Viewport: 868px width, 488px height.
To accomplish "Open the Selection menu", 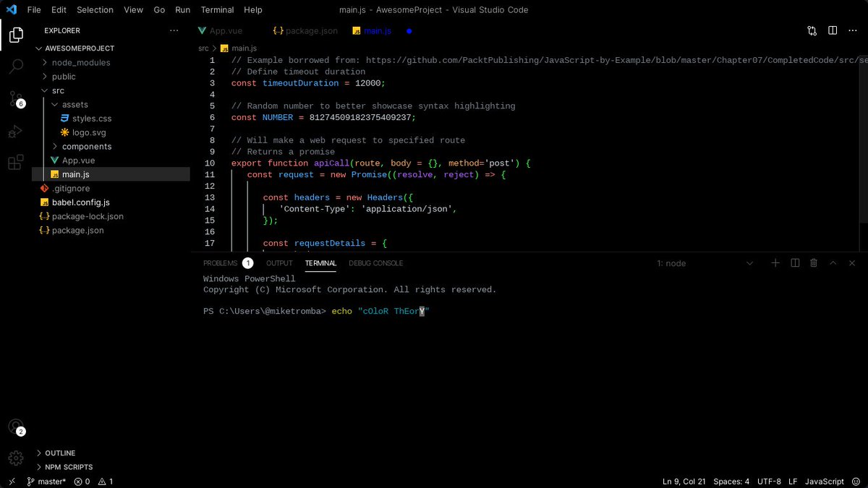I will point(95,10).
